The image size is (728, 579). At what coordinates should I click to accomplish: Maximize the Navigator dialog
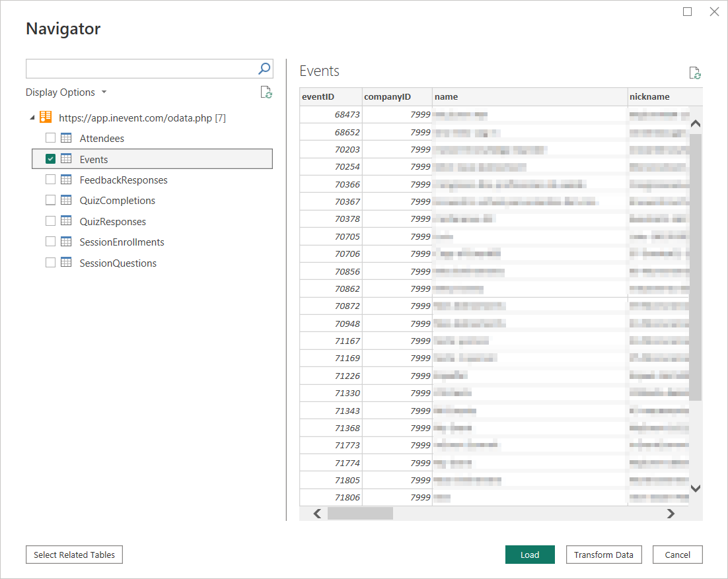pos(688,12)
